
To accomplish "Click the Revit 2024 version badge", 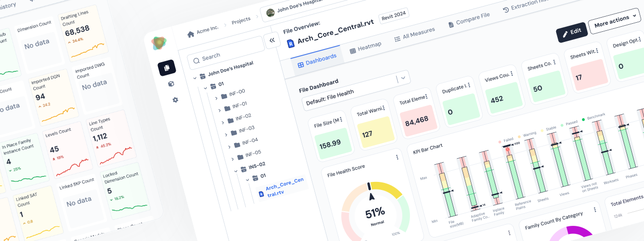I will tap(394, 16).
